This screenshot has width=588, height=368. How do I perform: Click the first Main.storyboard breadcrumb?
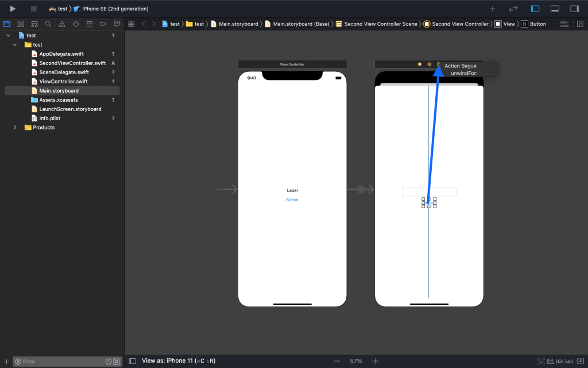coord(234,24)
